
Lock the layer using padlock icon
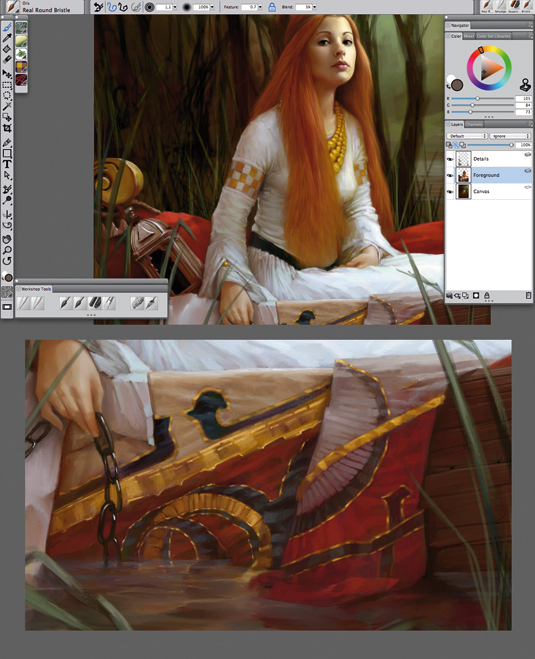click(x=487, y=295)
